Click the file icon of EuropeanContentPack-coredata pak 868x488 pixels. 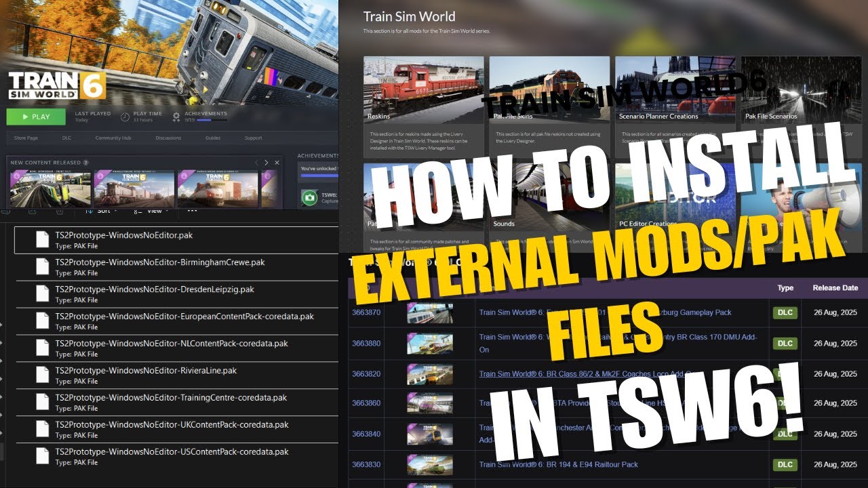point(42,321)
